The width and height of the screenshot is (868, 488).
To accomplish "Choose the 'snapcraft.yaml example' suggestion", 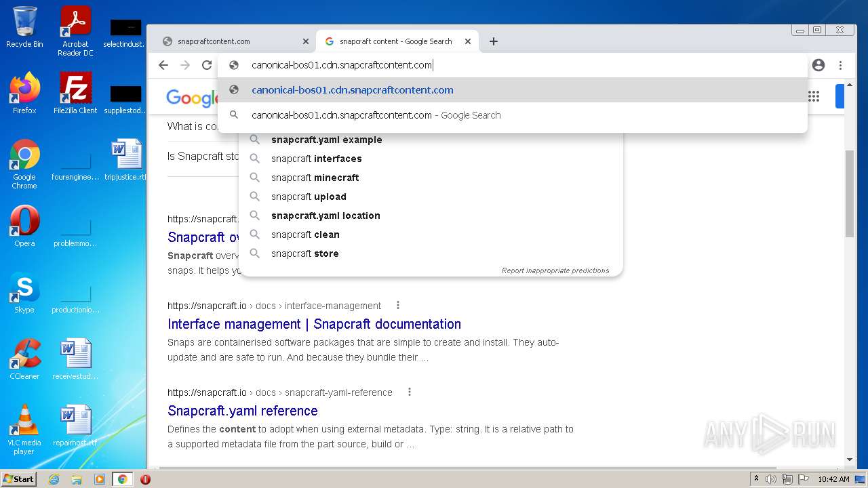I will (x=431, y=140).
